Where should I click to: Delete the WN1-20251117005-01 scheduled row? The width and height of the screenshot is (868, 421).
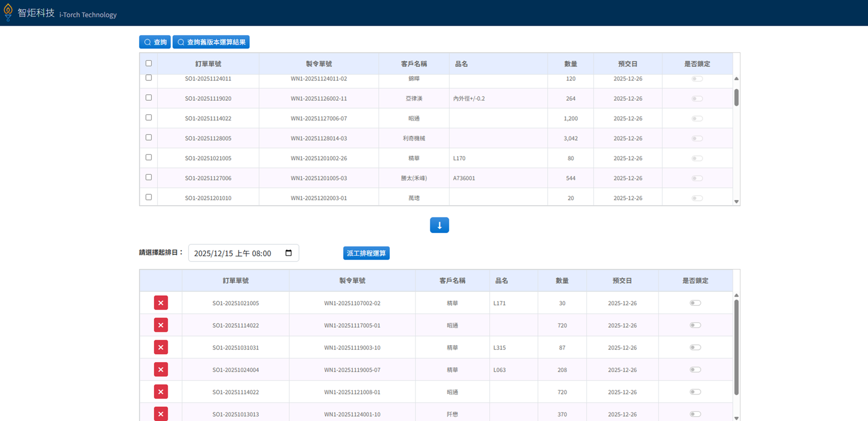[161, 325]
